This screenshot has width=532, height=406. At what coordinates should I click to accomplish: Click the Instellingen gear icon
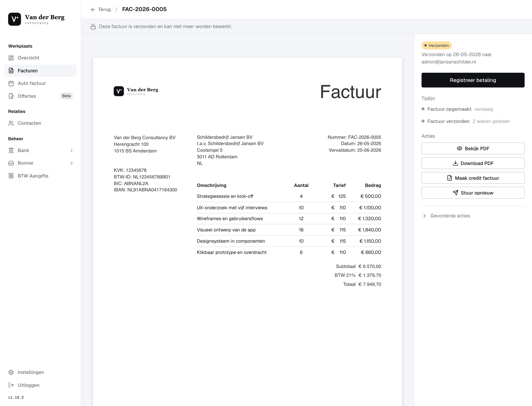[11, 372]
